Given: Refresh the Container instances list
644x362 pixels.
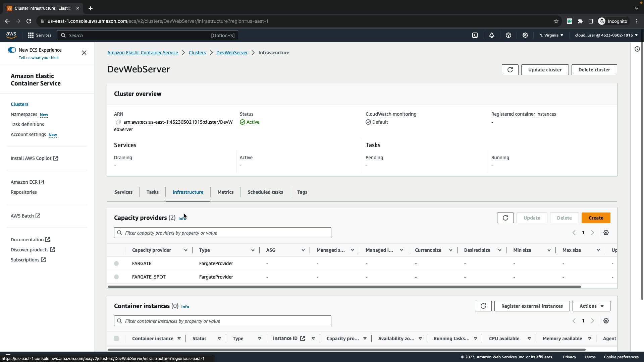Looking at the screenshot, I should [483, 306].
